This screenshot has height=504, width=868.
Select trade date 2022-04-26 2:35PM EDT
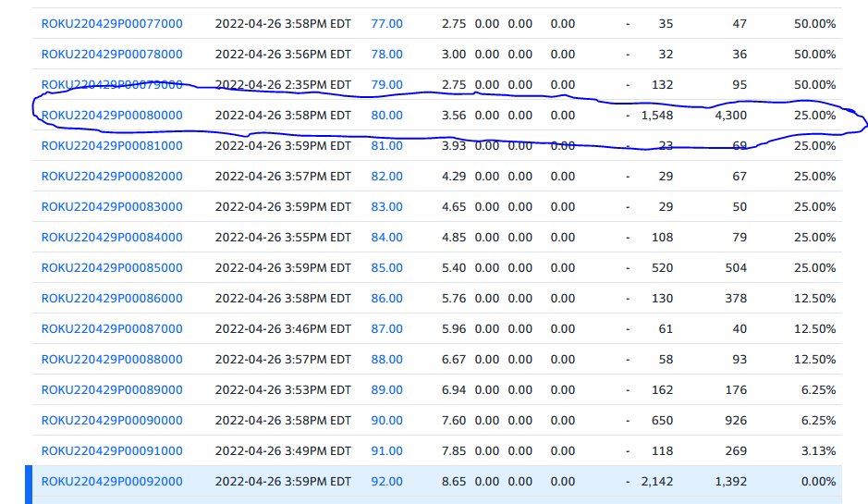(x=283, y=85)
